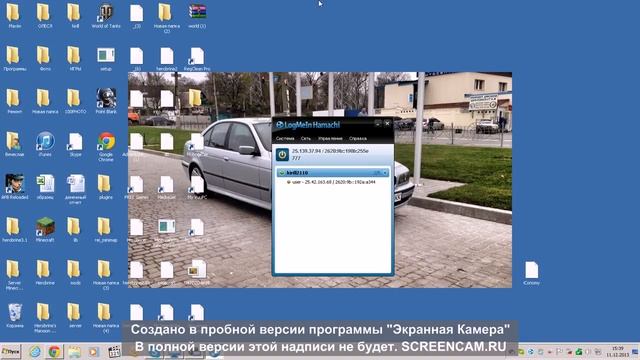
Task: Open the iConomy file on desktop
Action: coord(531,273)
